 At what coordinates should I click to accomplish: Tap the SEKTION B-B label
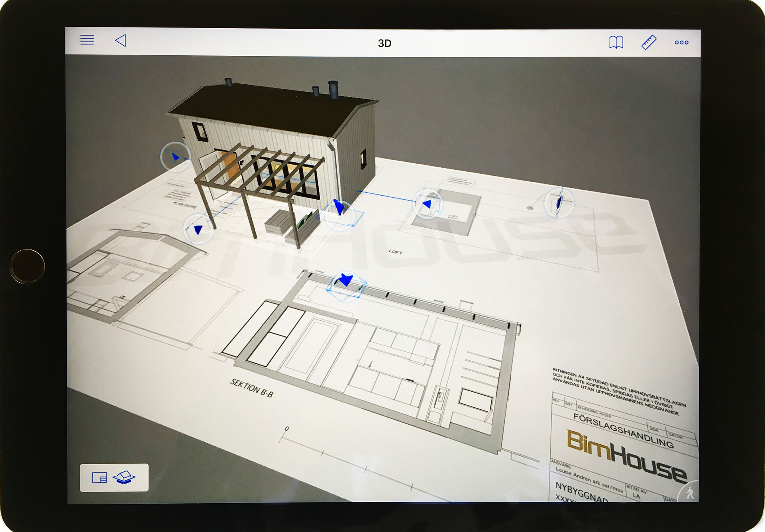(252, 388)
